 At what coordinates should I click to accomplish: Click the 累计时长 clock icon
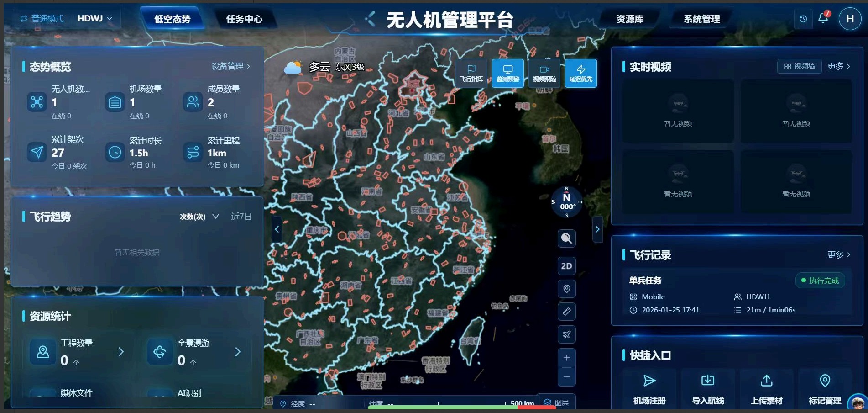[x=115, y=152]
